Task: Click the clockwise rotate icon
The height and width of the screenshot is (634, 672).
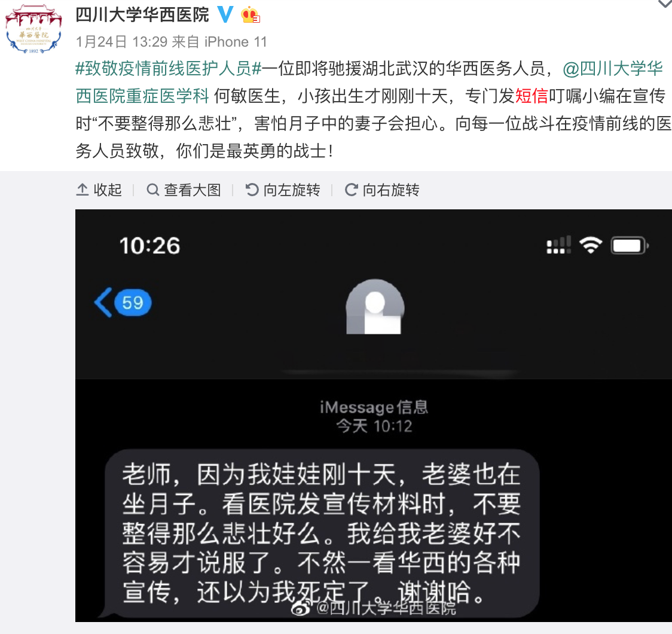Action: pyautogui.click(x=352, y=190)
